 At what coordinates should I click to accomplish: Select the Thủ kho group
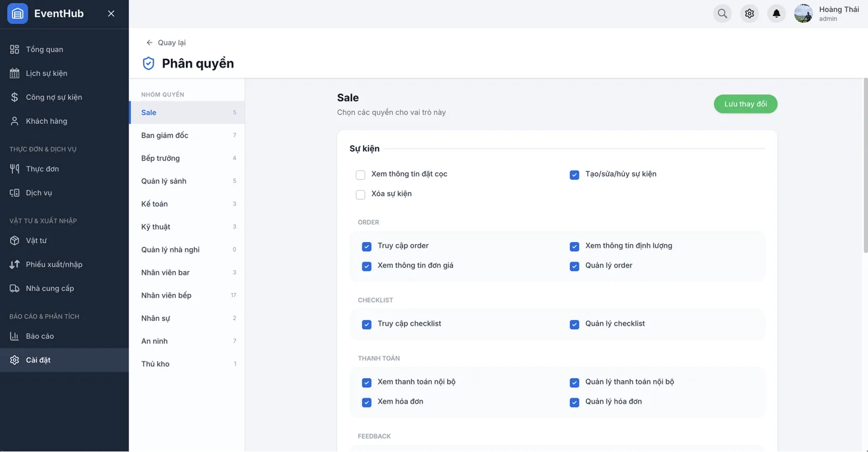coord(187,364)
